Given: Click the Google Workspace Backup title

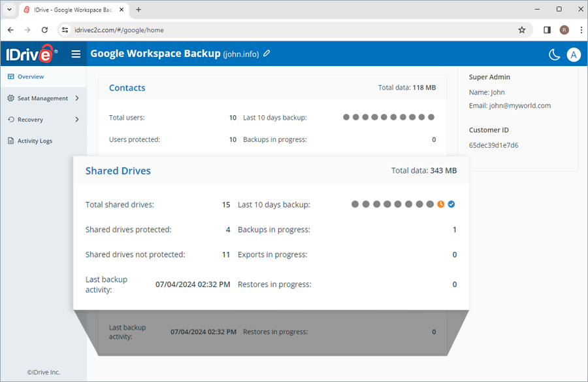Looking at the screenshot, I should point(155,54).
